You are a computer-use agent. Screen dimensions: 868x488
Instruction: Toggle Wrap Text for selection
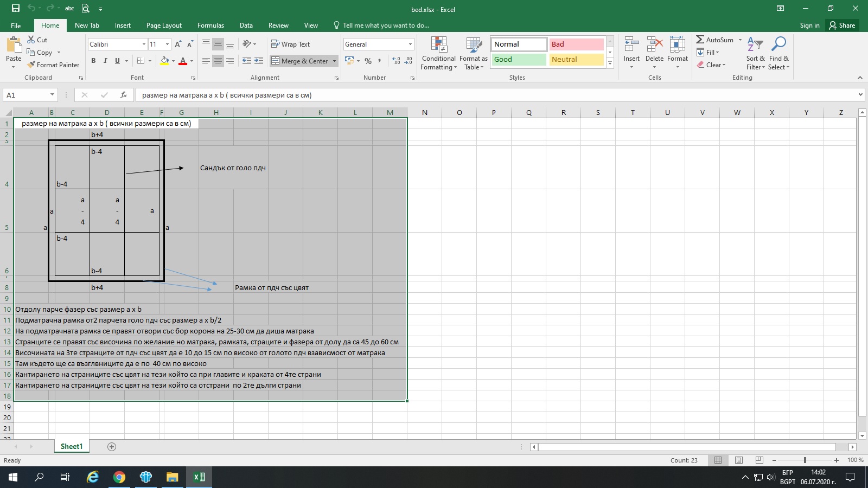(x=290, y=44)
